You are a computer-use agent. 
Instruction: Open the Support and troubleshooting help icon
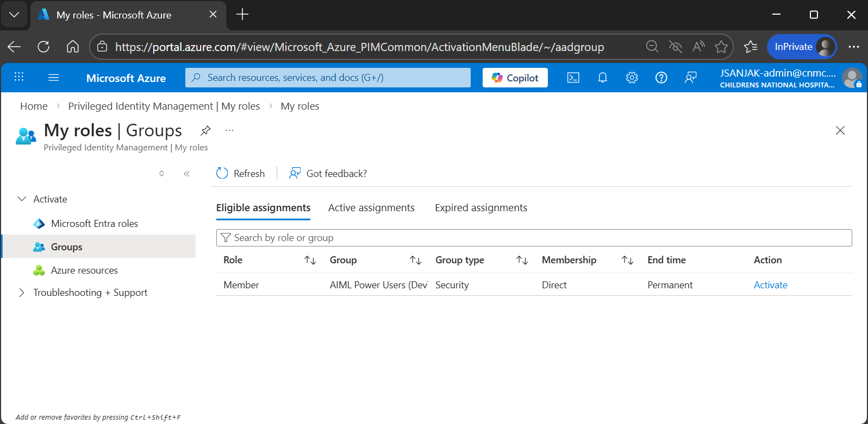(x=661, y=78)
